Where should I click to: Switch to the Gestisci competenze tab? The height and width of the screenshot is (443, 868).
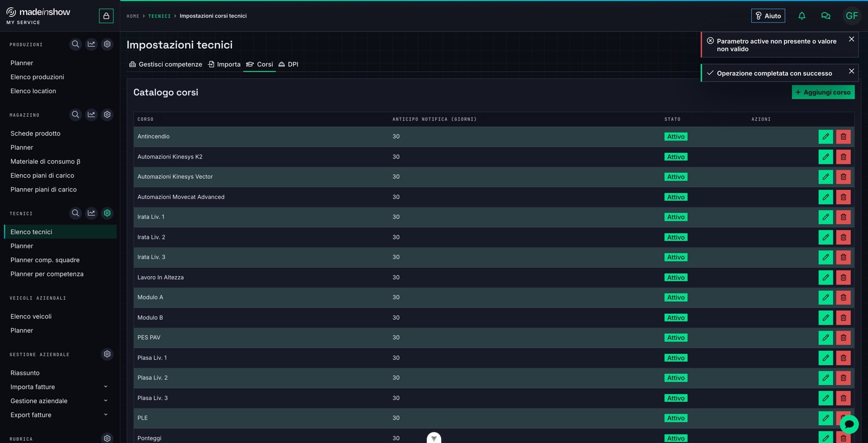click(x=165, y=64)
